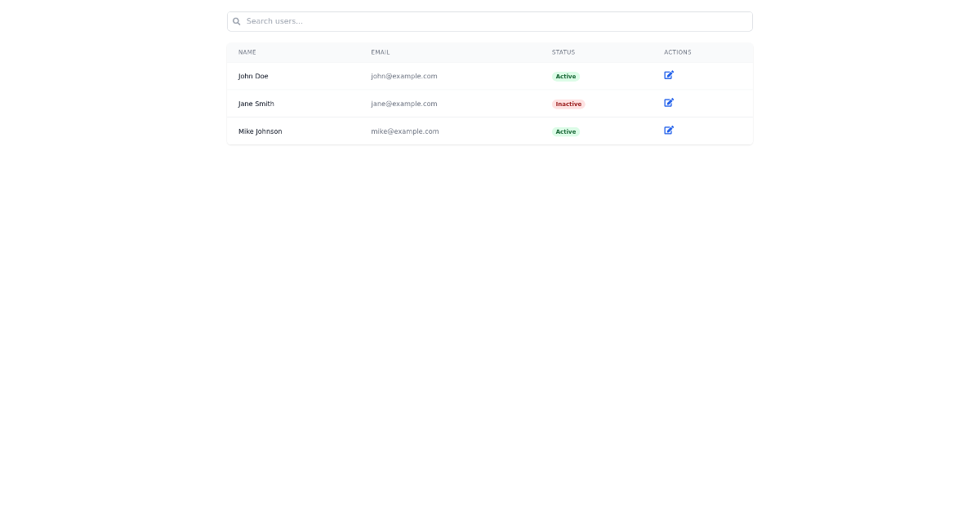
Task: Click the green Active pill for Mike Johnson
Action: 566,131
